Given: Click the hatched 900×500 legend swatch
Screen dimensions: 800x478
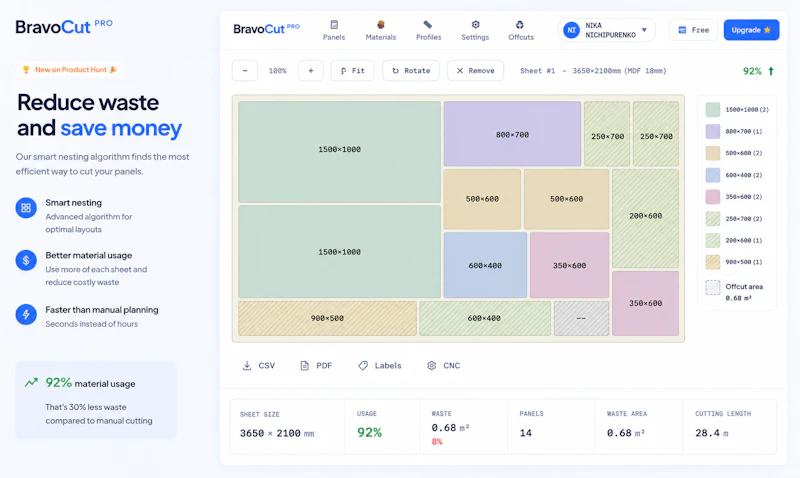Looking at the screenshot, I should (x=712, y=262).
